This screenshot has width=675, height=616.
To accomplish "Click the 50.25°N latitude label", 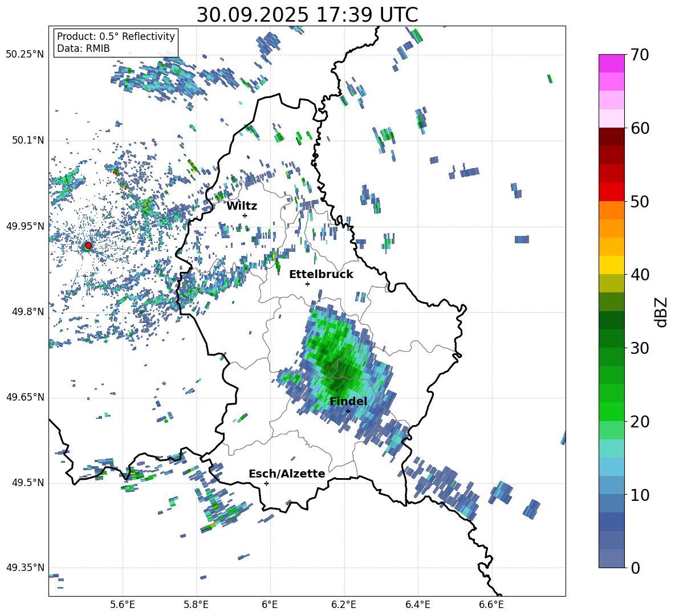I will coord(25,55).
